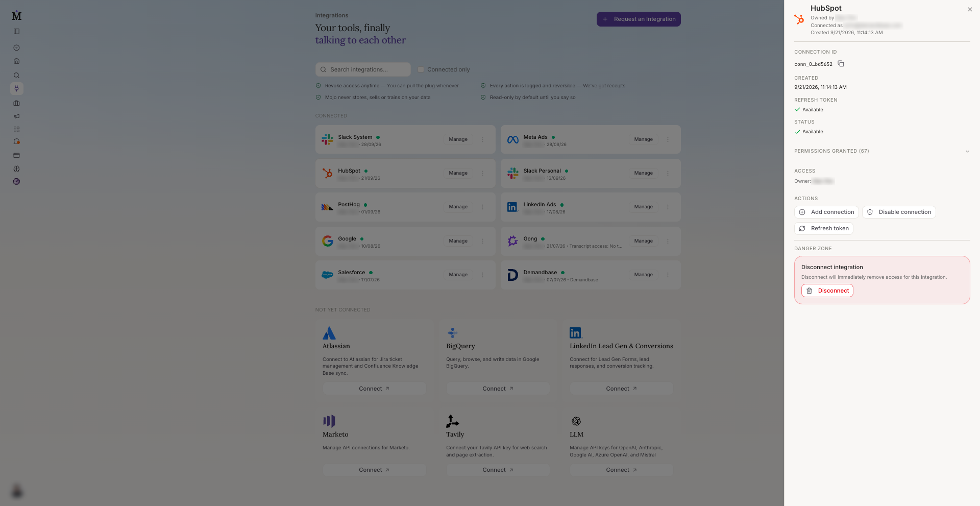
Task: Close the HubSpot details panel
Action: pyautogui.click(x=970, y=9)
